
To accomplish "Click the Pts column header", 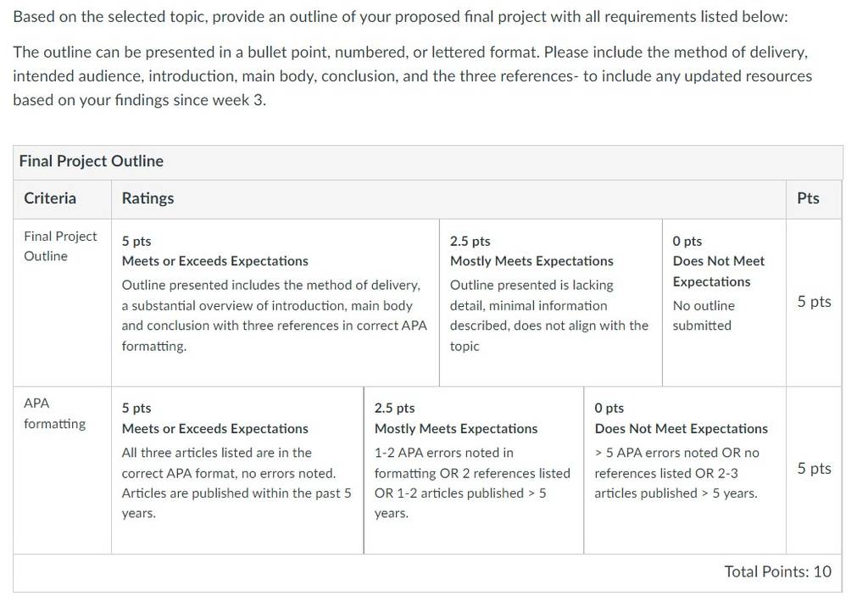I will tap(808, 198).
